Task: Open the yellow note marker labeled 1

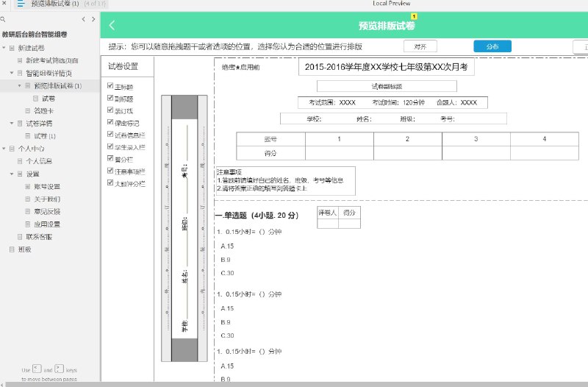Action: click(414, 16)
